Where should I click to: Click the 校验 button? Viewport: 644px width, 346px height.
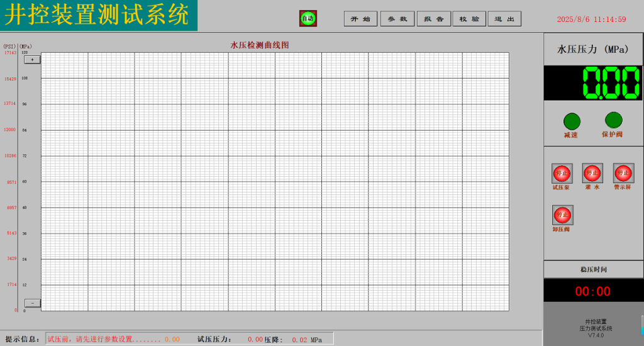469,19
